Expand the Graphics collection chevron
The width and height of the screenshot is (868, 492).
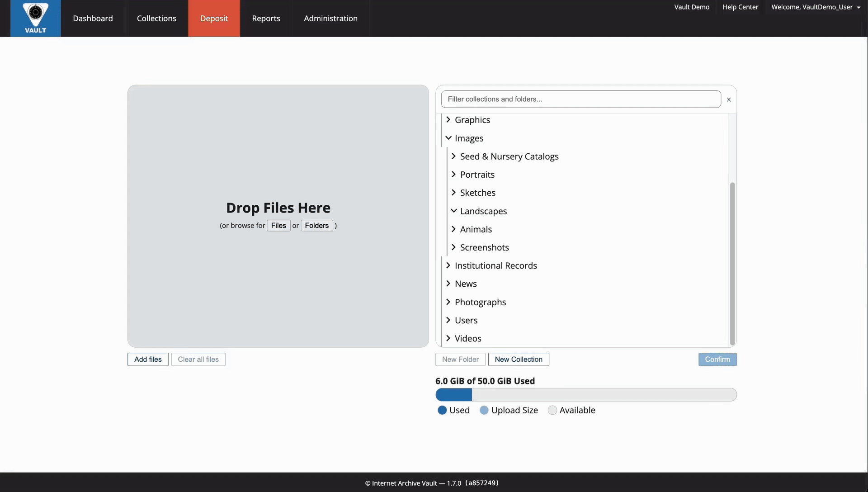[x=448, y=119]
